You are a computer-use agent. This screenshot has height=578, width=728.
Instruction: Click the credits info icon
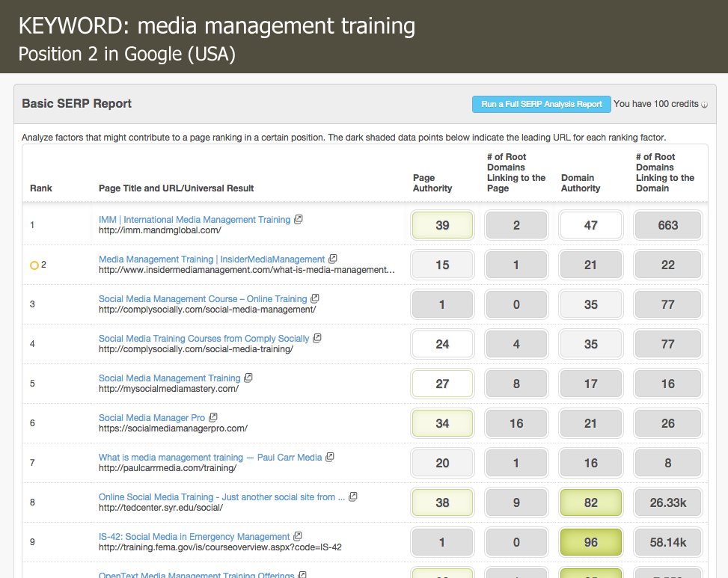[704, 105]
